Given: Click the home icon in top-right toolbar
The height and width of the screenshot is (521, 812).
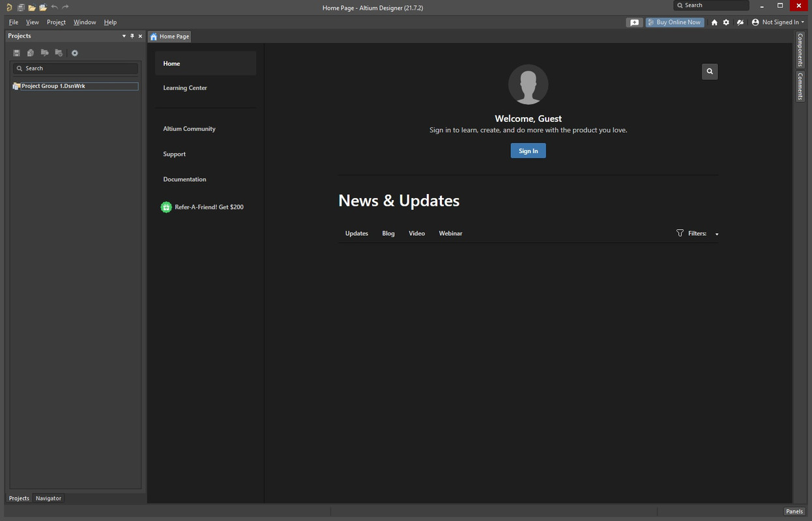Looking at the screenshot, I should point(714,22).
